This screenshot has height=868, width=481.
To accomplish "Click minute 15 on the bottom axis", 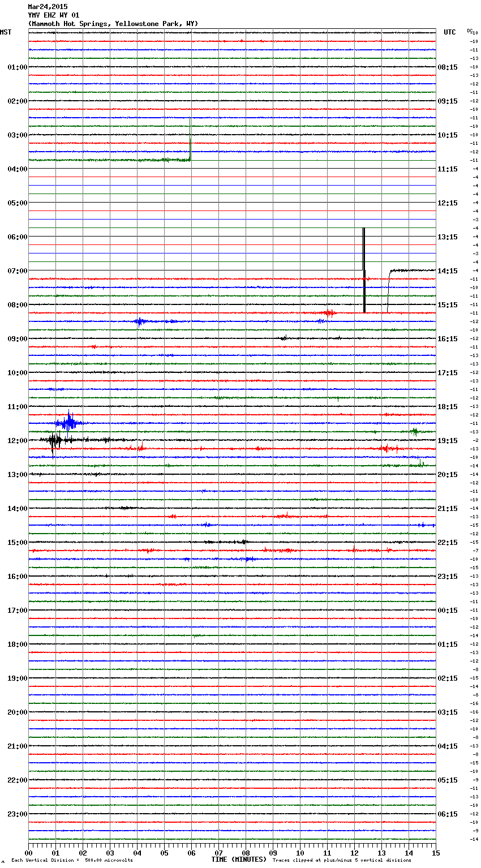I will pos(436,853).
